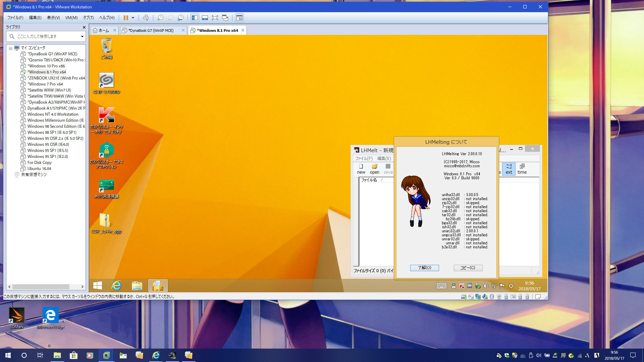The height and width of the screenshot is (362, 644).
Task: Open the タブ(T) menu
Action: (88, 18)
